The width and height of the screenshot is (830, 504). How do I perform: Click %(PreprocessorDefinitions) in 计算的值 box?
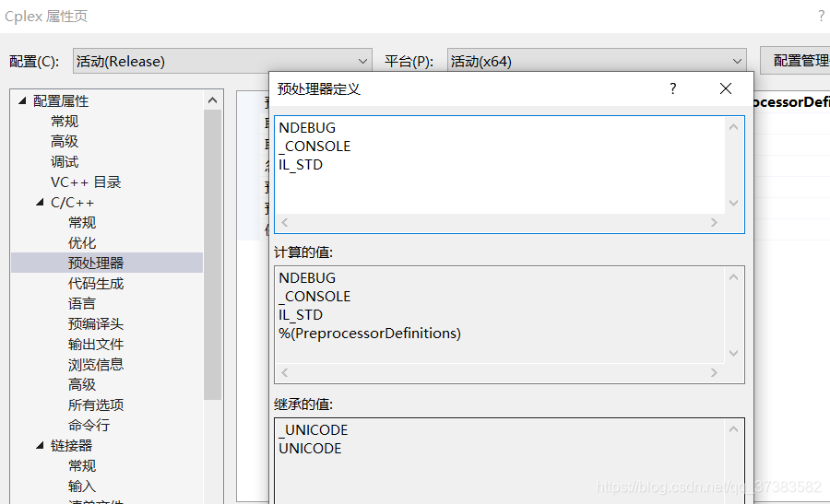pos(370,334)
